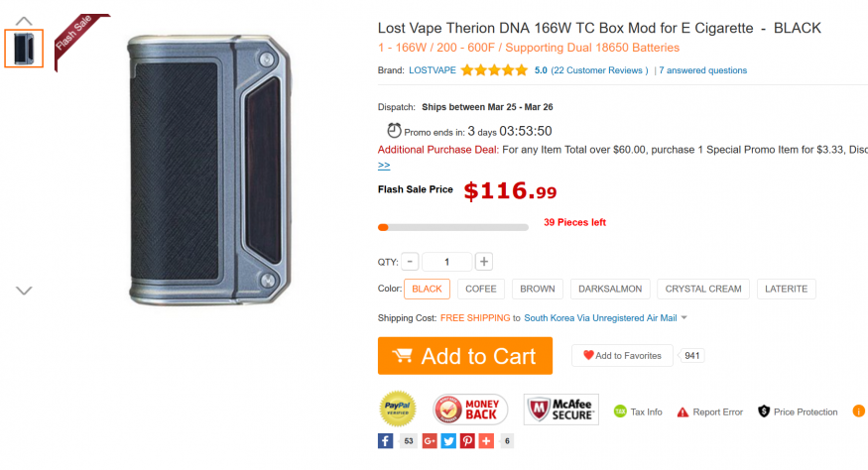The height and width of the screenshot is (470, 868).
Task: Select the BLACK color option
Action: 427,289
